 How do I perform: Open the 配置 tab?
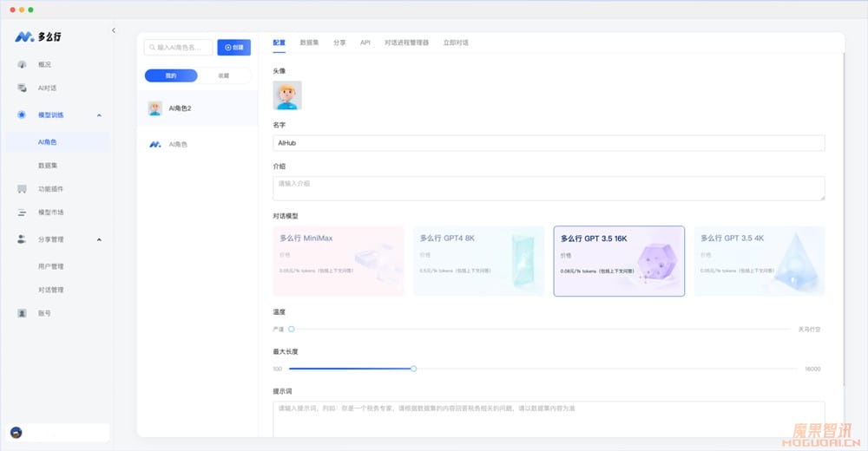point(279,42)
